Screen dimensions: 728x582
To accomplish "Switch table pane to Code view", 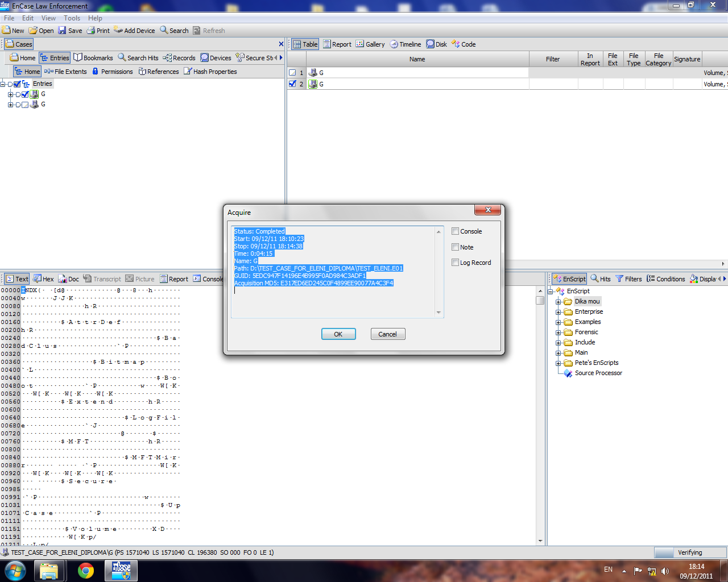I will tap(464, 44).
